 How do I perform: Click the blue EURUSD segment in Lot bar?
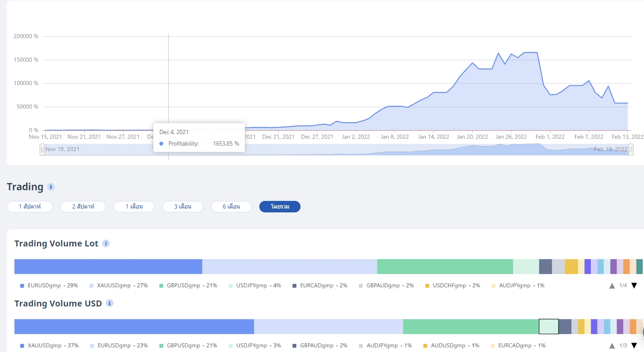tap(108, 266)
